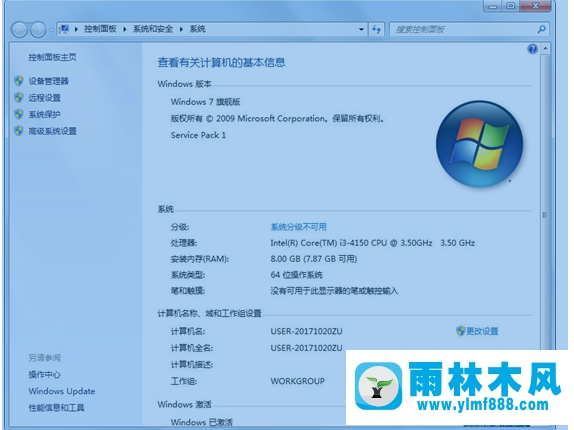Click computer name USER-20171020ZU beside 计算机名

[x=306, y=332]
